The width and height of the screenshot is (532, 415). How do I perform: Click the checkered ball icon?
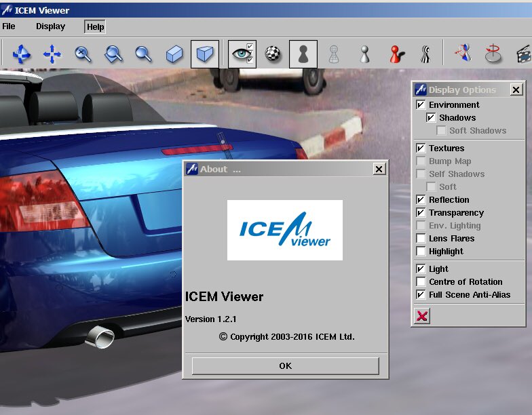273,54
